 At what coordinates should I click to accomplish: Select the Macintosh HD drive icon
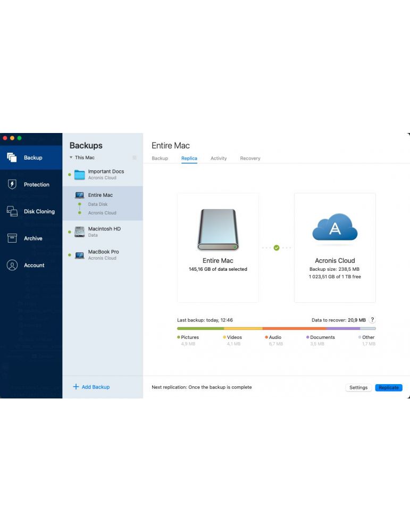[x=80, y=232]
